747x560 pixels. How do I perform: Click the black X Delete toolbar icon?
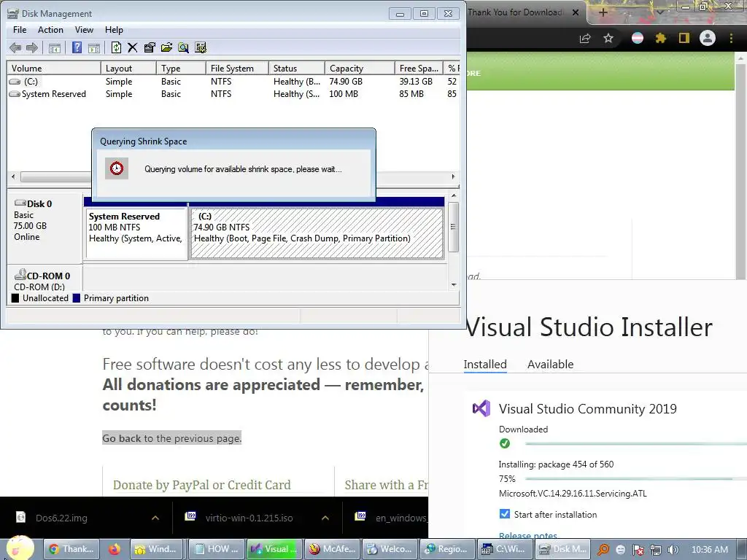133,47
